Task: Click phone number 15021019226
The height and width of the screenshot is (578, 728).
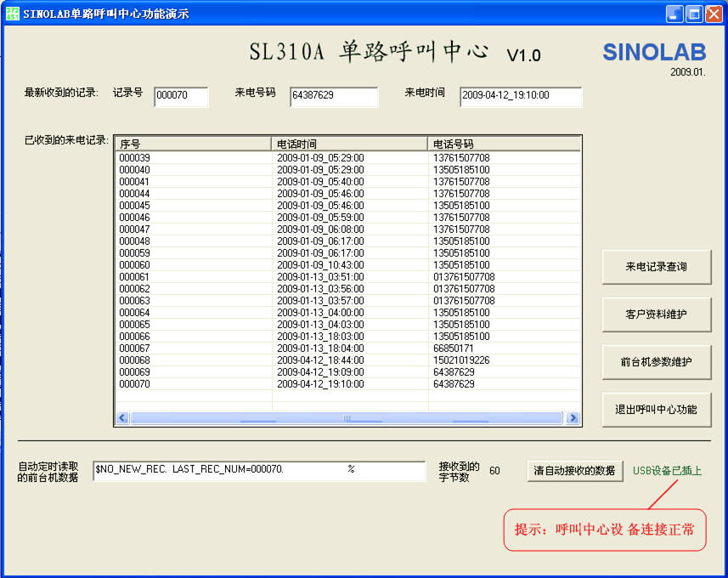Action: [461, 360]
